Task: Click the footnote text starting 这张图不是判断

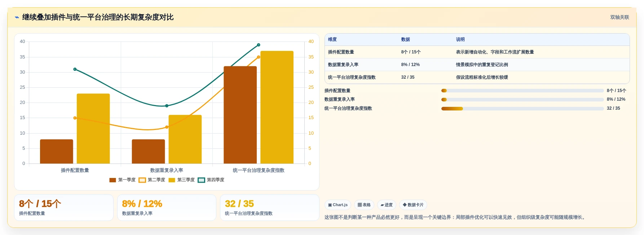Action: (x=456, y=217)
